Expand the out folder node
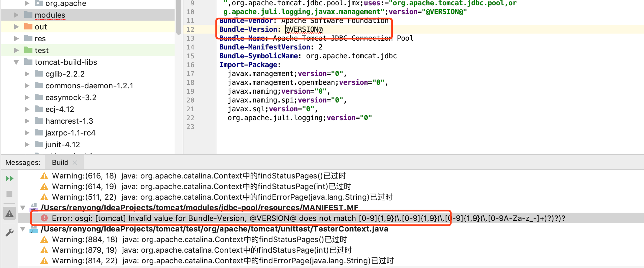Screen dimensions: 644x268 (x=17, y=27)
